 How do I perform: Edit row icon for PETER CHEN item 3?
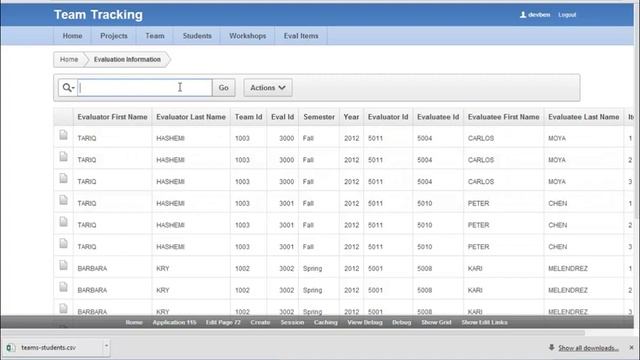pos(63,244)
